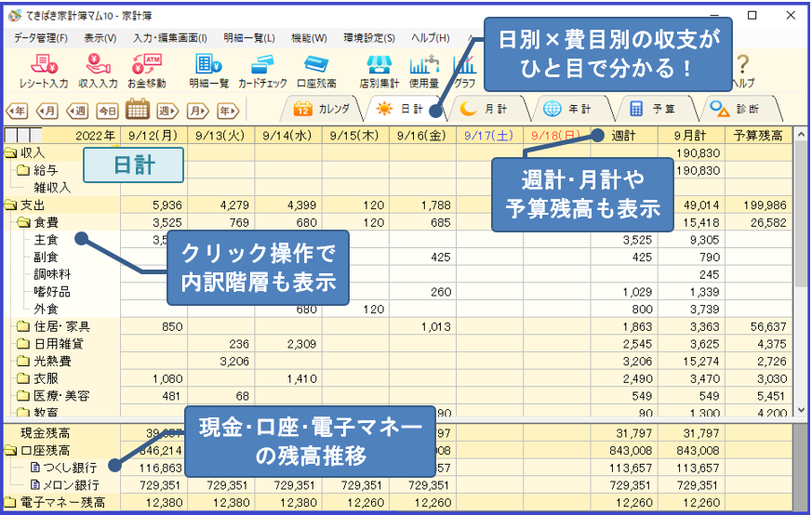Click the 9/14(水) column header
This screenshot has width=812, height=515.
(x=288, y=136)
